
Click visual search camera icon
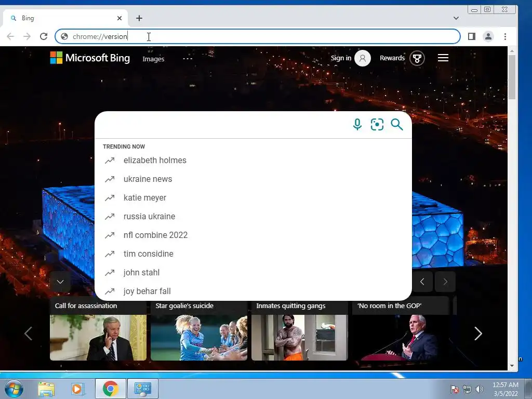coord(377,125)
